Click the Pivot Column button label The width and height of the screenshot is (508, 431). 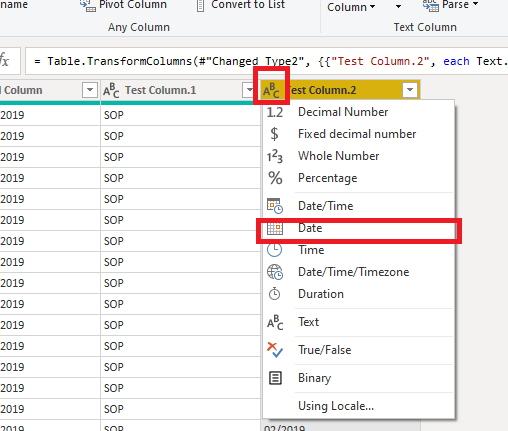pyautogui.click(x=133, y=5)
